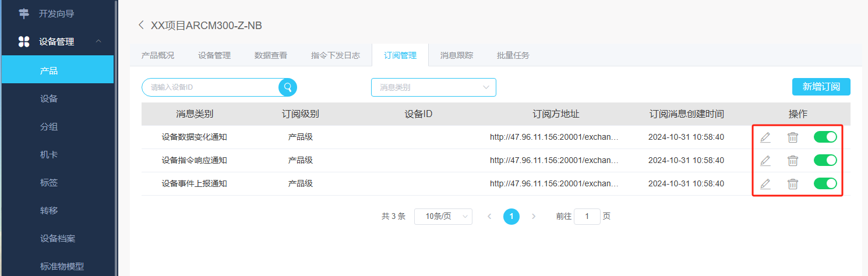Click the 新增订阅 button

821,87
